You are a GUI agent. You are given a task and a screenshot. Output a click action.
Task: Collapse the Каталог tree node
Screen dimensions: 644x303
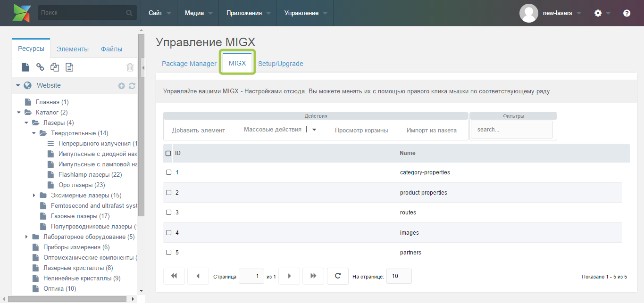coord(19,112)
